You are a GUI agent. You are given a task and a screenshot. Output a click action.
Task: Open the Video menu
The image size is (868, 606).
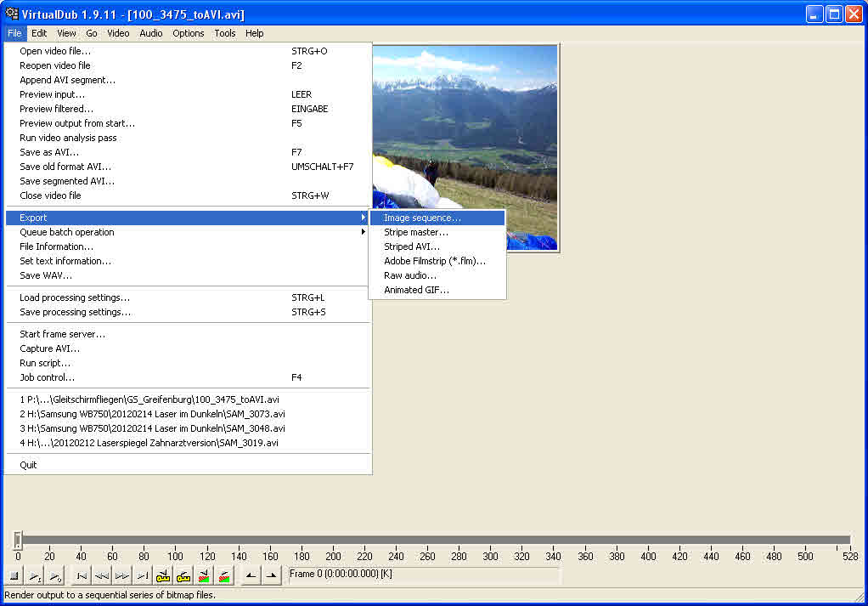click(x=118, y=33)
